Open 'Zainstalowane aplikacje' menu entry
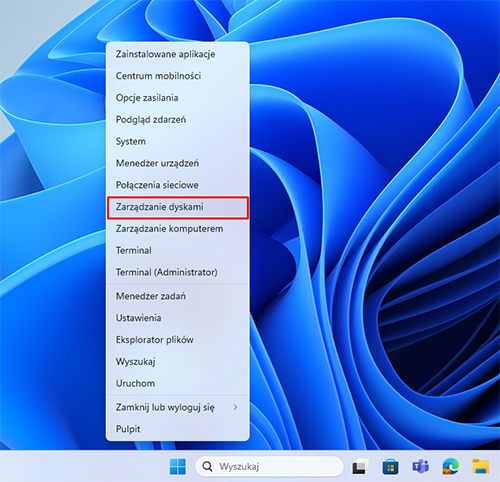The width and height of the screenshot is (500, 482). coord(178,54)
